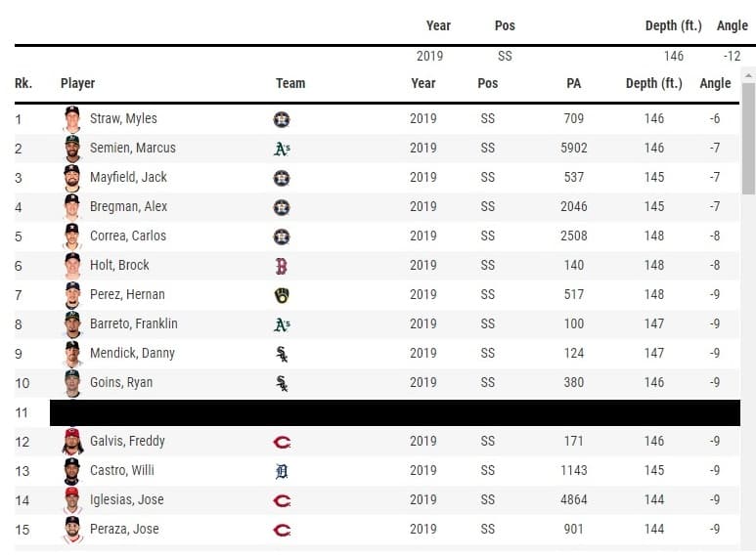The width and height of the screenshot is (756, 558).
Task: Click the Tigers logo next to Willi Castro
Action: point(282,471)
